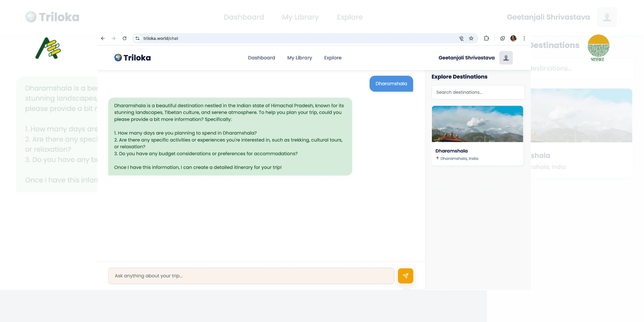Click the Search destinations field

pyautogui.click(x=478, y=92)
